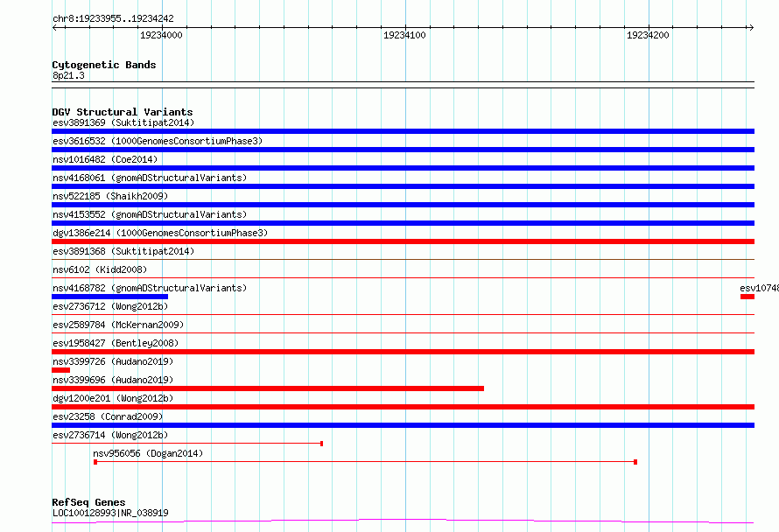
Task: Click the thin line under esv3891368
Action: click(403, 259)
